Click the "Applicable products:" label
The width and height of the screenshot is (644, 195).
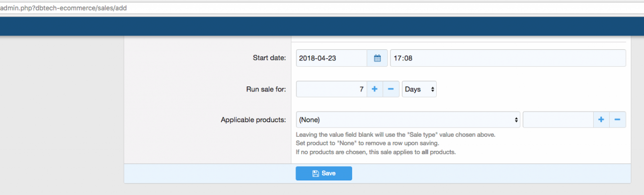254,120
